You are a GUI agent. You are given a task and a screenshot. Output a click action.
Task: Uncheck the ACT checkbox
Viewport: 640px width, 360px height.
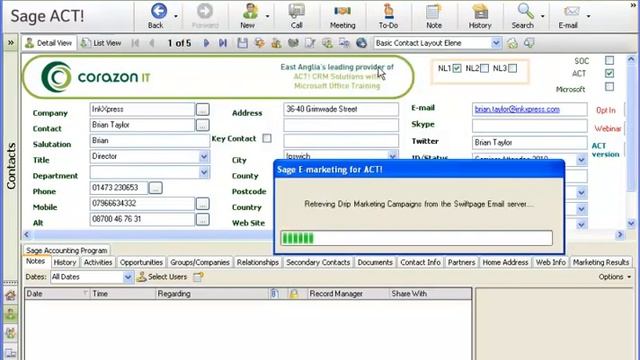click(609, 73)
